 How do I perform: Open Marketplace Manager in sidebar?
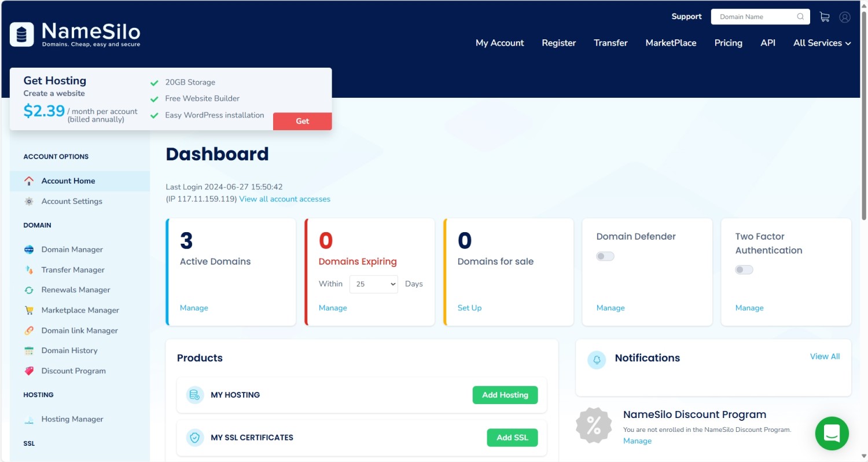coord(80,310)
